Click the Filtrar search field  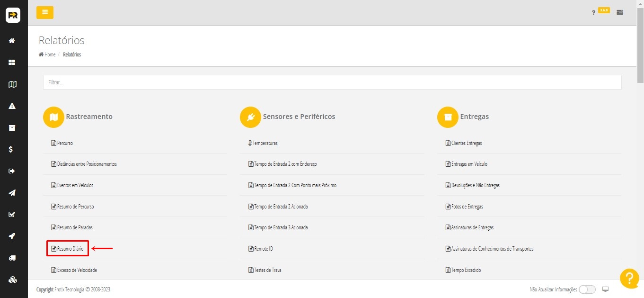click(x=332, y=82)
